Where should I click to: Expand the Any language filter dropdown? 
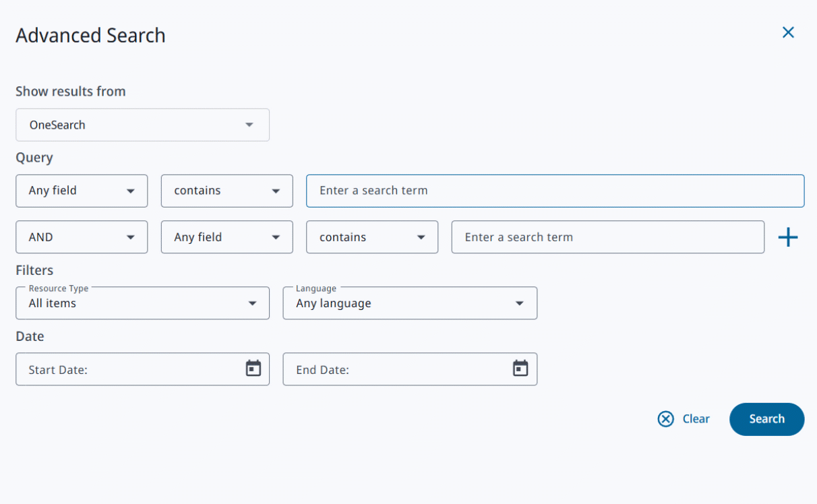pyautogui.click(x=409, y=303)
